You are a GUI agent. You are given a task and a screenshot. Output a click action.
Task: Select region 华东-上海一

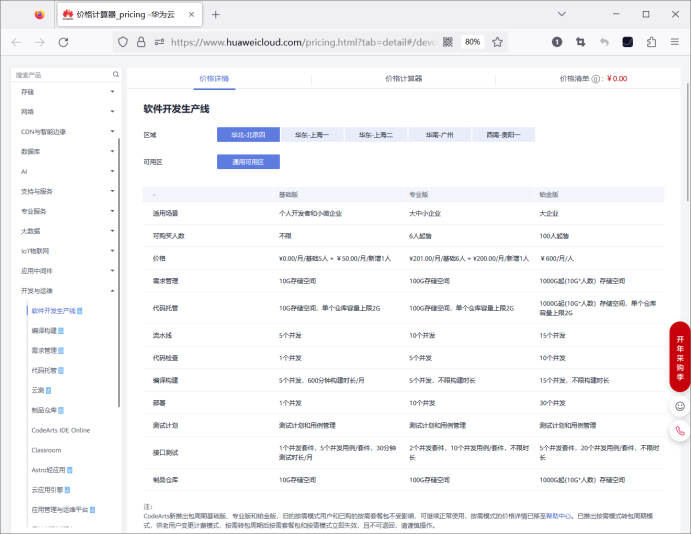tap(312, 135)
